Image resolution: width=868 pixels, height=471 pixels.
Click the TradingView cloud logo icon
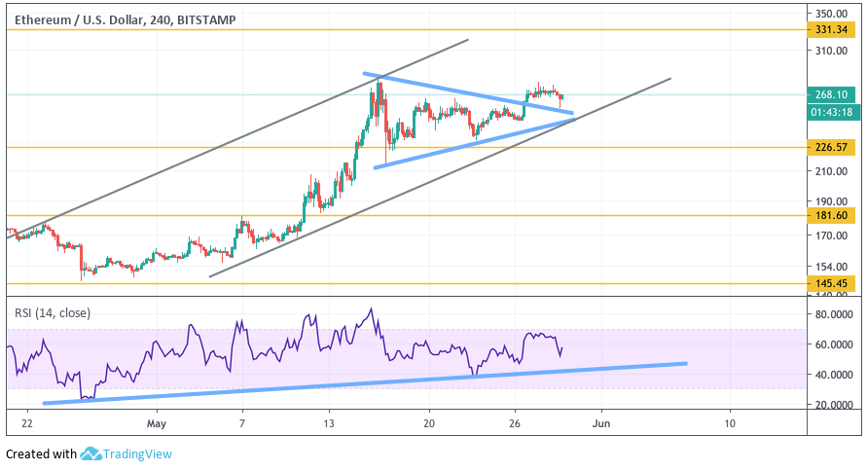(91, 453)
